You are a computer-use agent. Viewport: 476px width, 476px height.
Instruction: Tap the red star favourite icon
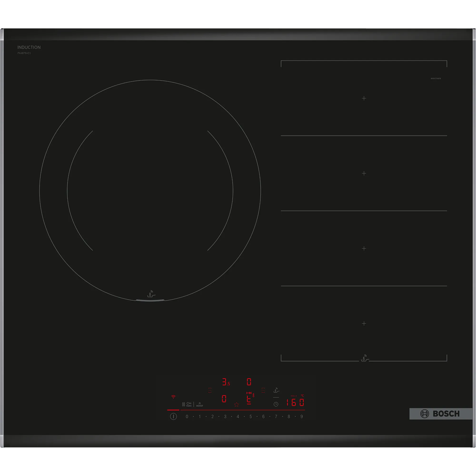(236, 405)
